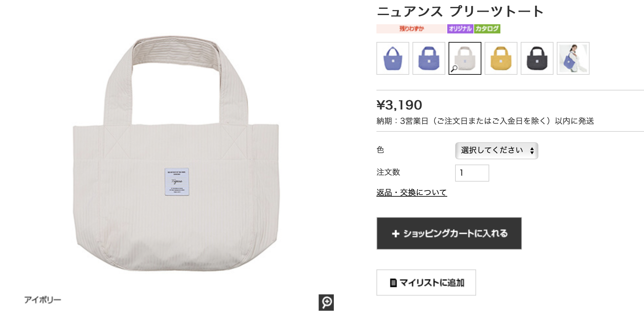Select the black tote thumbnail
The height and width of the screenshot is (314, 644).
tap(537, 58)
